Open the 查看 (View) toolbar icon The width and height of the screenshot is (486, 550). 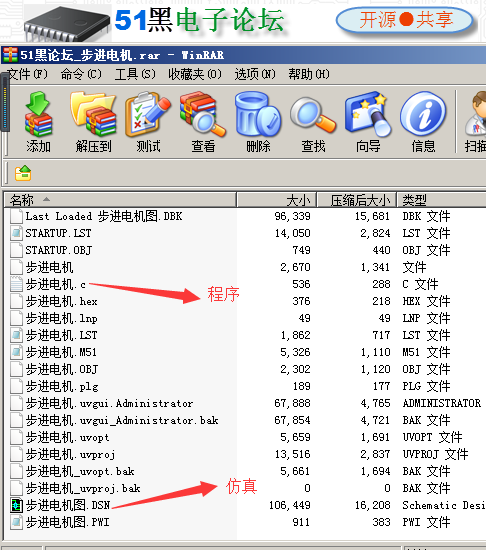pos(203,121)
